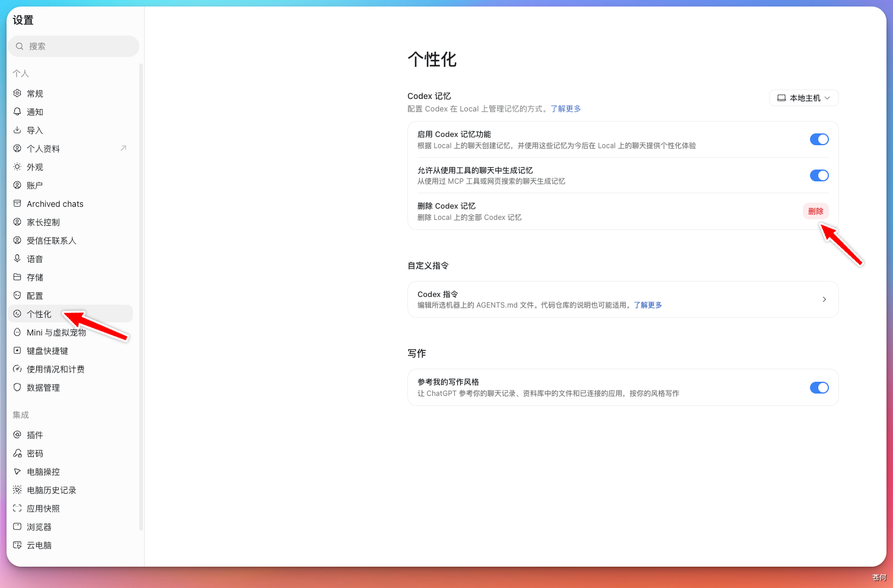Toggle 允许从使用工具的聊天中生成记忆 switch
The image size is (893, 588).
click(819, 175)
